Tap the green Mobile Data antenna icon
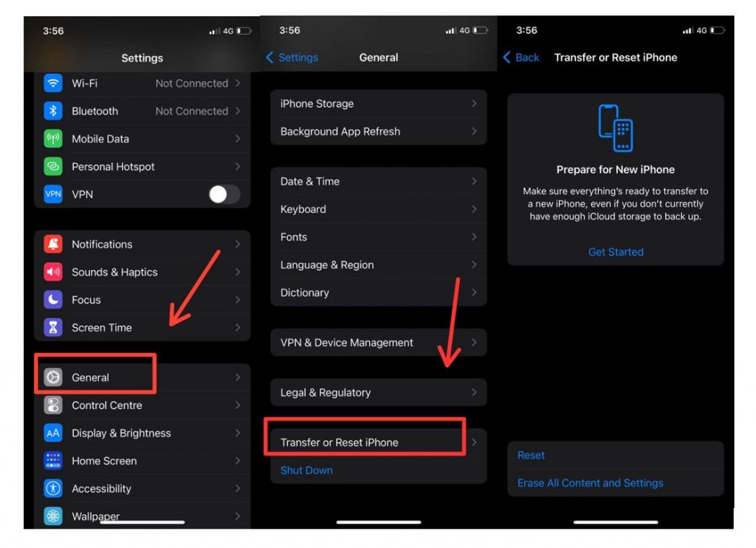The image size is (756, 548). click(53, 139)
